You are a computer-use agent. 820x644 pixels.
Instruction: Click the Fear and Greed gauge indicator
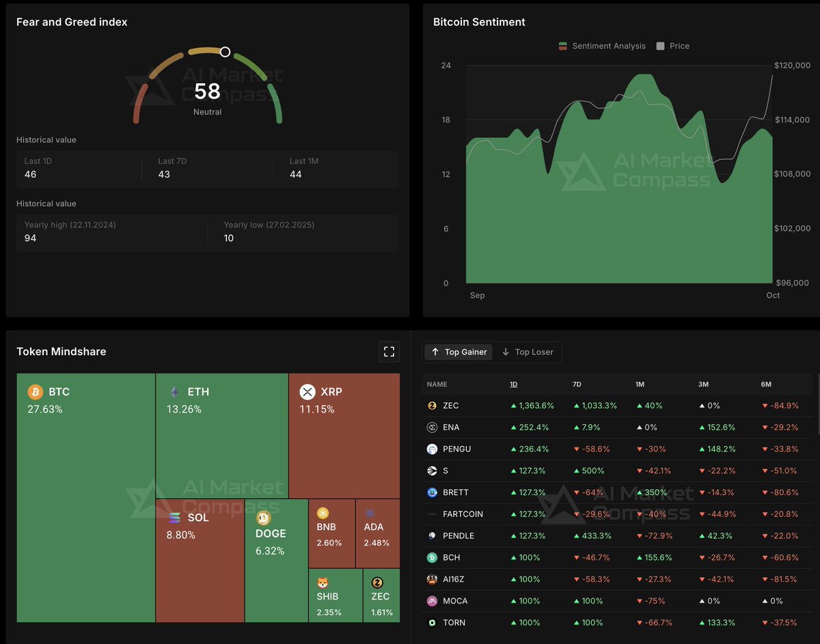point(225,52)
